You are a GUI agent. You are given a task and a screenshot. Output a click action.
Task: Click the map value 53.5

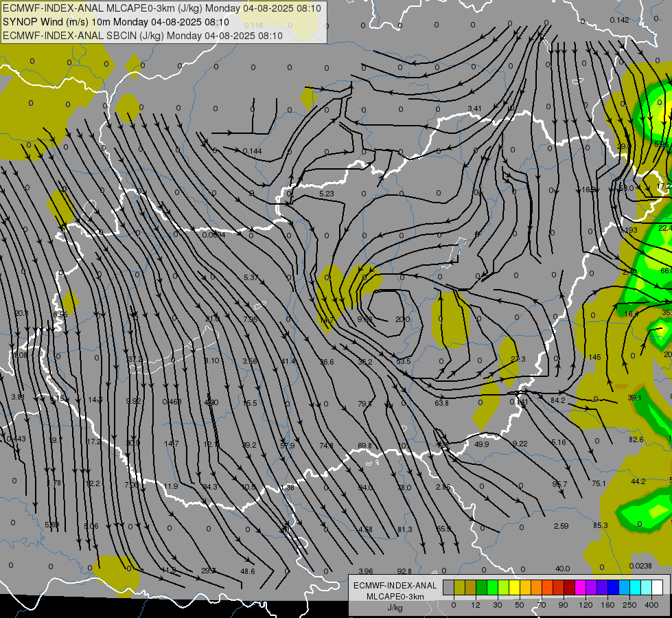pos(404,361)
